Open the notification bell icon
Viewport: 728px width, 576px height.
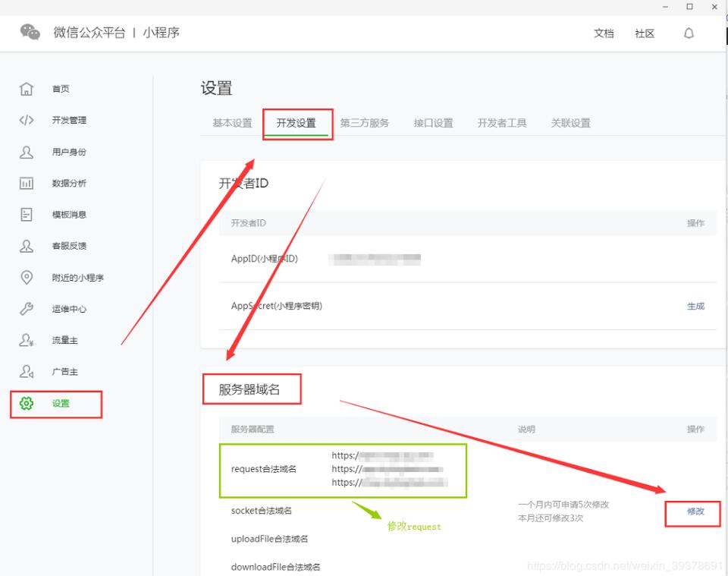tap(689, 33)
